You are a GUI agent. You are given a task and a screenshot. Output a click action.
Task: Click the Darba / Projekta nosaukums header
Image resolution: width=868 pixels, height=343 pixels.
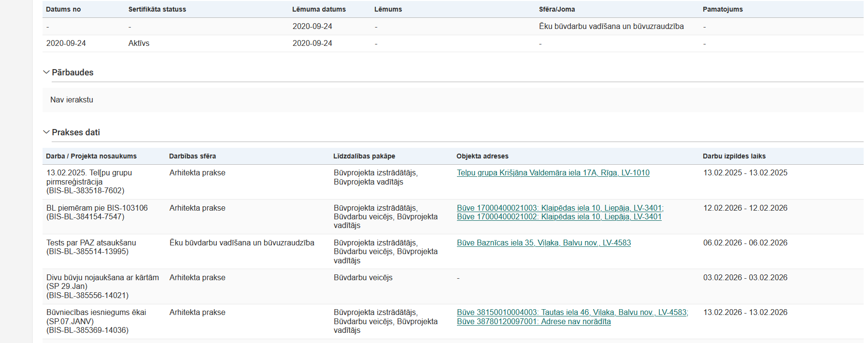click(x=91, y=156)
